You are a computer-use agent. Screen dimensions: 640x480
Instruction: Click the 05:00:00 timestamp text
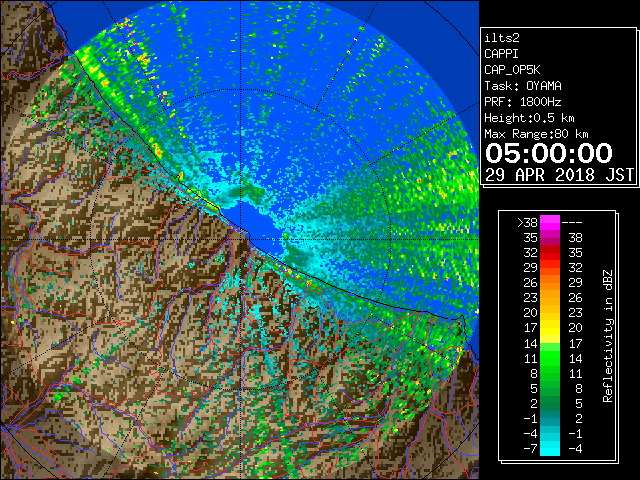pyautogui.click(x=549, y=153)
